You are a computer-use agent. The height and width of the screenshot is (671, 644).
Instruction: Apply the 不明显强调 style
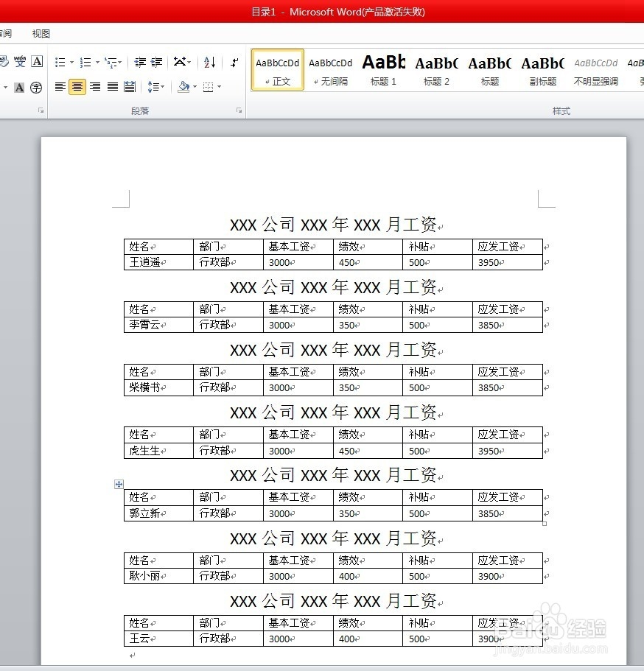[x=595, y=70]
